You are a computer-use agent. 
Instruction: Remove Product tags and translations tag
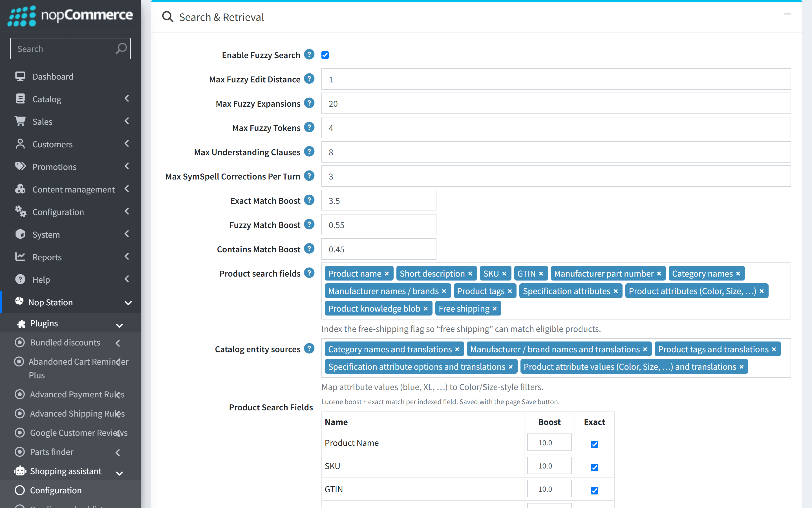[x=774, y=349]
